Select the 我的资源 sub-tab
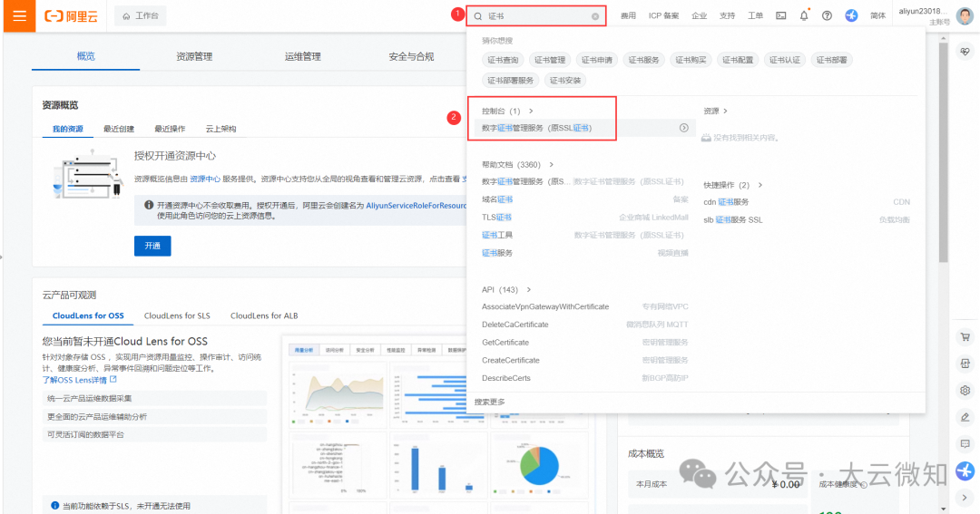This screenshot has height=514, width=980. tap(67, 129)
